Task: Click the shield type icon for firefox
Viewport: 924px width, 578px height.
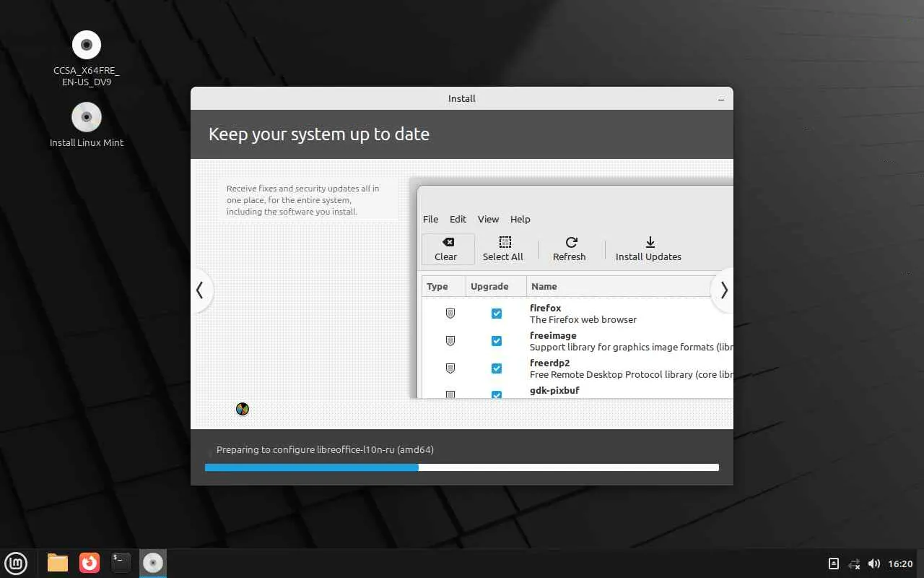Action: pos(450,314)
